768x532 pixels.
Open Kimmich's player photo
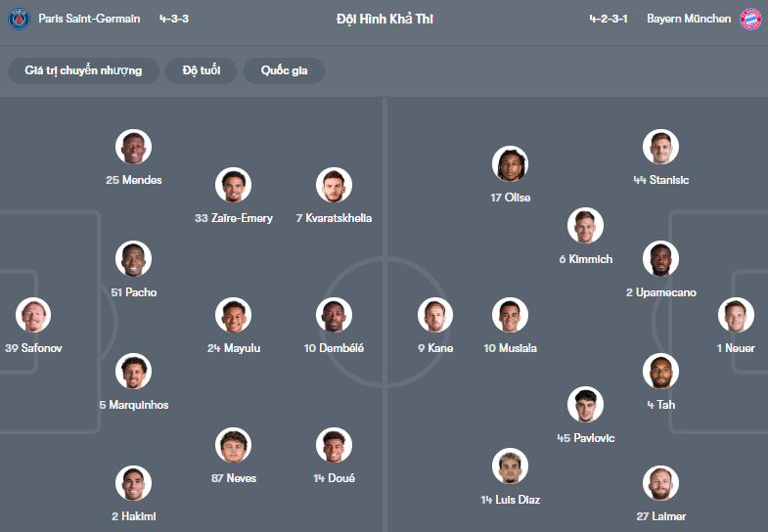pyautogui.click(x=585, y=226)
